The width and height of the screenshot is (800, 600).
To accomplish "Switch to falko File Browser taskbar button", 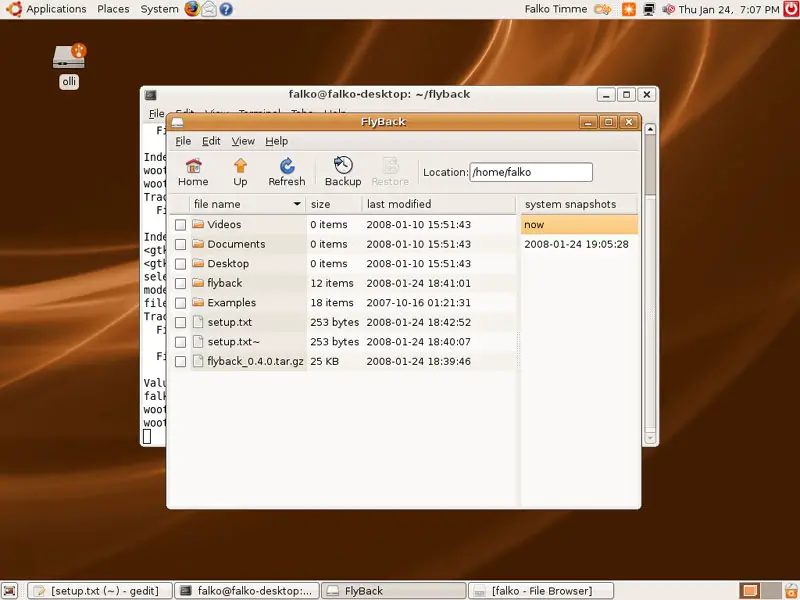I will coord(541,591).
